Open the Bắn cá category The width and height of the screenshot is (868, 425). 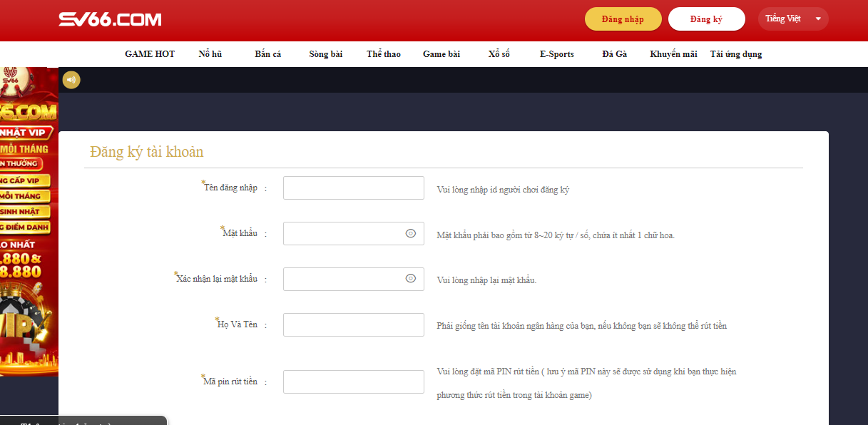(267, 54)
